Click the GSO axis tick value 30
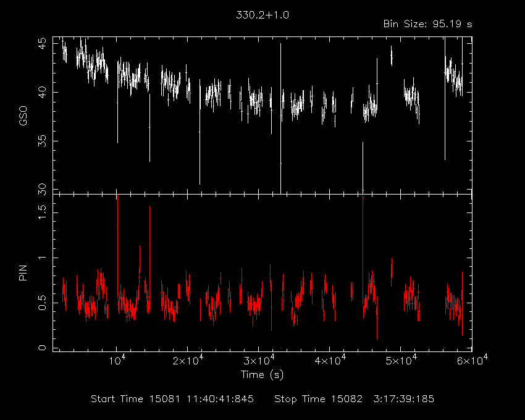This screenshot has height=420, width=525. 42,190
